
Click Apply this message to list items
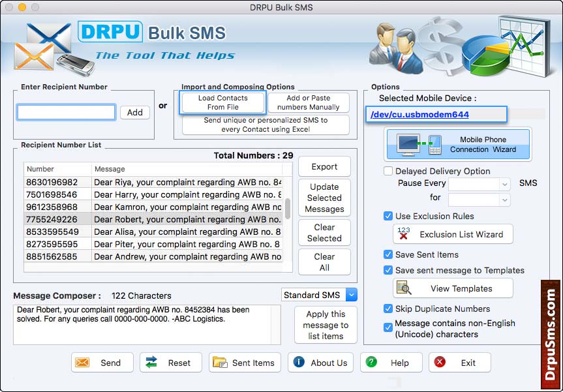pyautogui.click(x=326, y=325)
